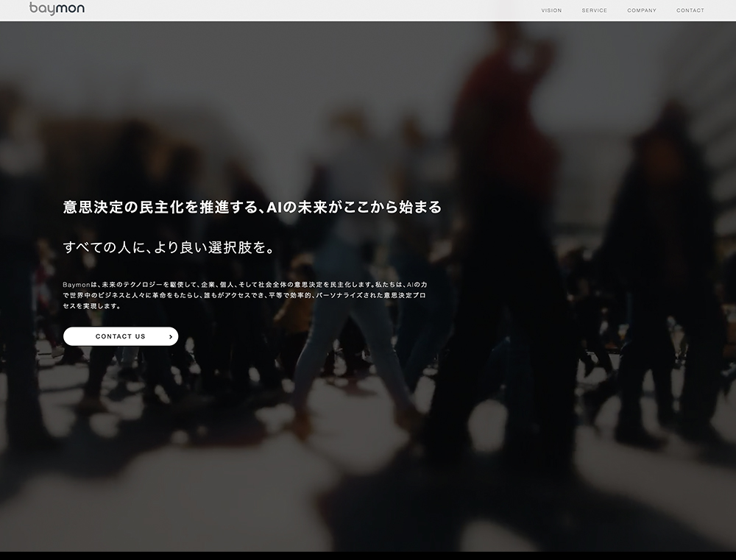Click the word "Baymon" starting the paragraph

tap(76, 284)
